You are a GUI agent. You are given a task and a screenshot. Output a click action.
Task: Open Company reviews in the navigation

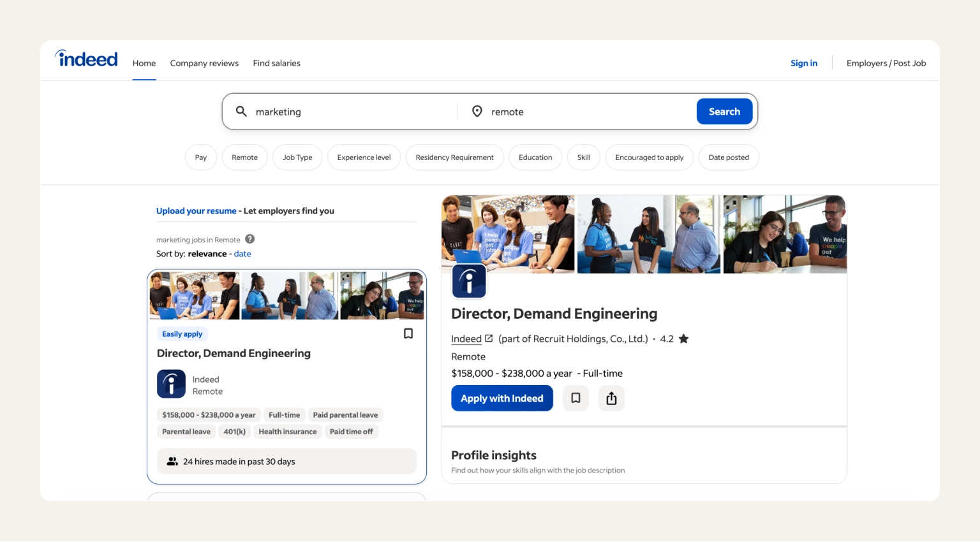click(204, 63)
